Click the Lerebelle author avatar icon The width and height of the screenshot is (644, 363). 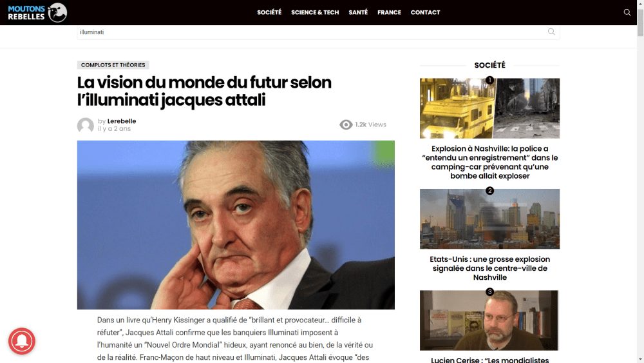click(x=86, y=125)
